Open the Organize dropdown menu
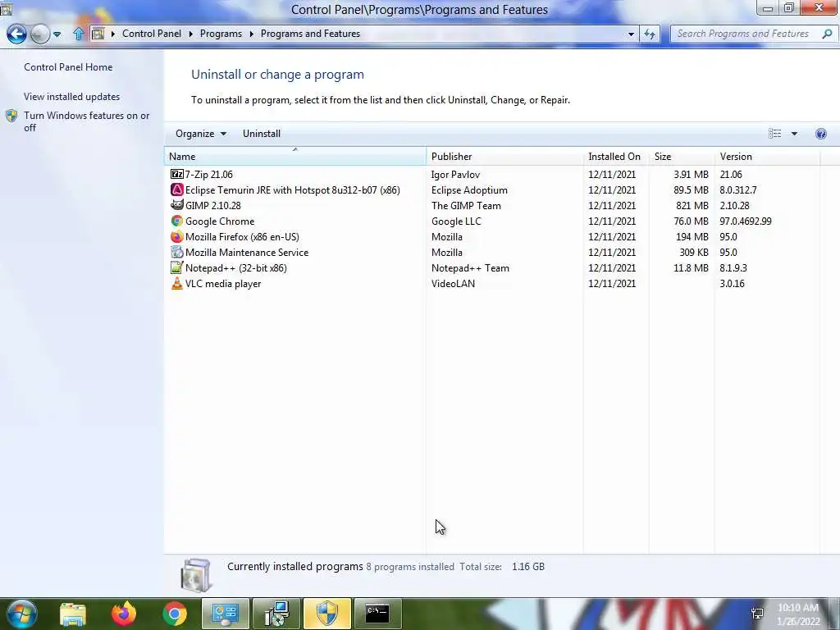 click(201, 134)
